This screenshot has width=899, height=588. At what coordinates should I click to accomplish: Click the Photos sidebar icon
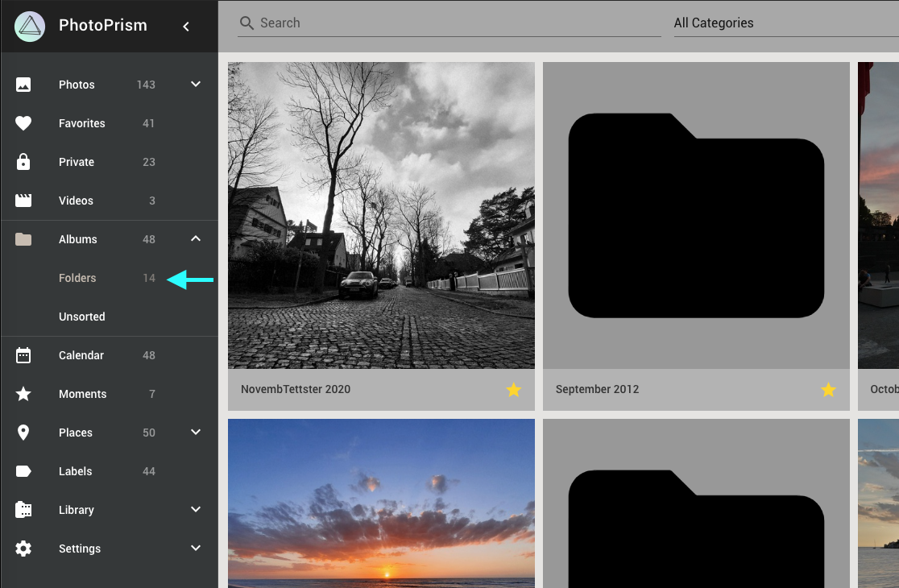point(23,85)
